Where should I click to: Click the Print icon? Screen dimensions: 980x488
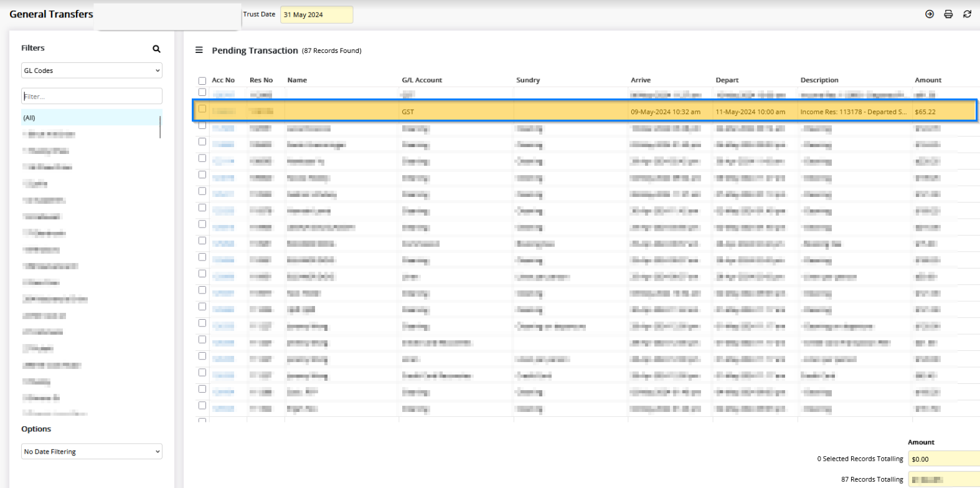(x=948, y=14)
